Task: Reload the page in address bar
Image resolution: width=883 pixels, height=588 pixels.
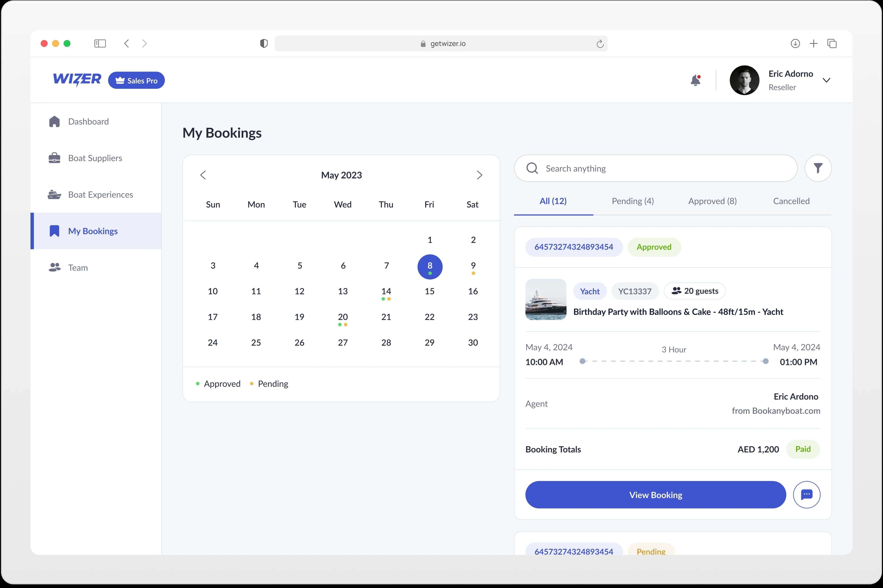Action: point(600,44)
